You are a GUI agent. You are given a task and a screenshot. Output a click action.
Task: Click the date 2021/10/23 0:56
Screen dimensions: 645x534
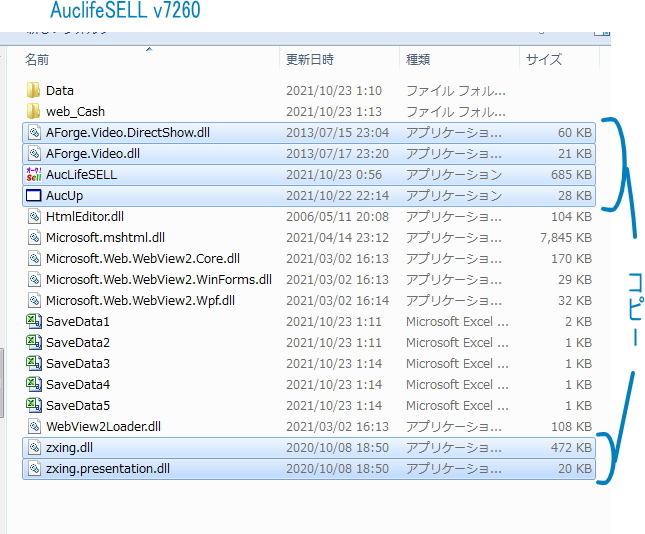[334, 174]
